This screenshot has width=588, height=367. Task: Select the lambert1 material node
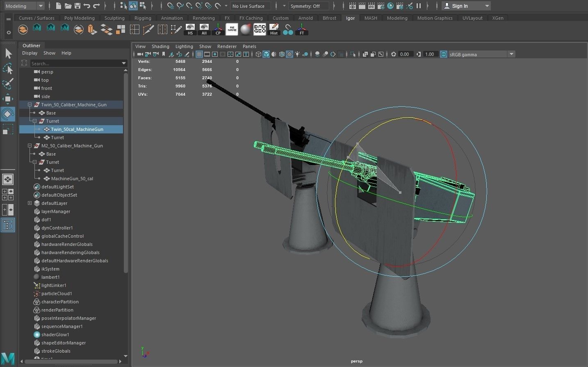pos(50,277)
